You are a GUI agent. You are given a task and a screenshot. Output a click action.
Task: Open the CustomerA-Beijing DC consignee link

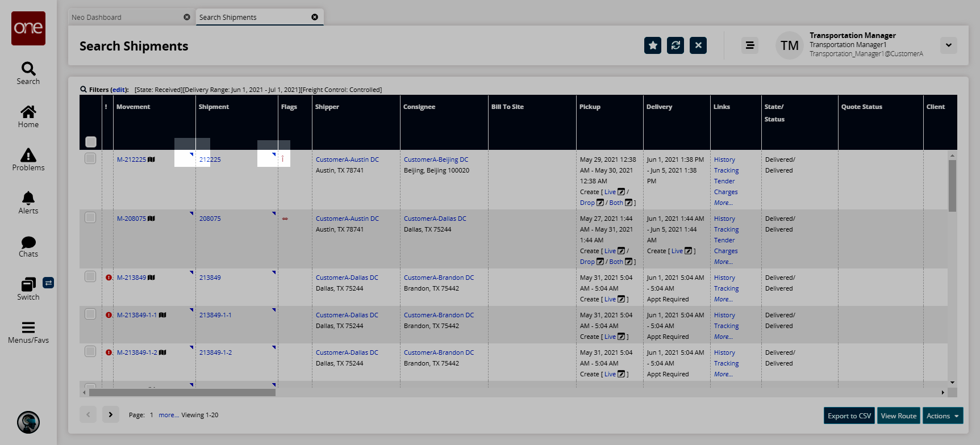coord(436,159)
